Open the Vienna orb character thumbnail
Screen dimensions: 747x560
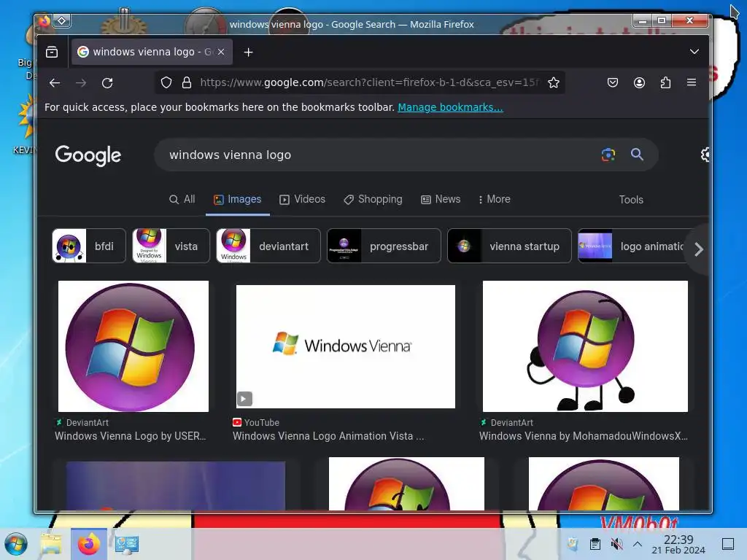[x=585, y=346]
